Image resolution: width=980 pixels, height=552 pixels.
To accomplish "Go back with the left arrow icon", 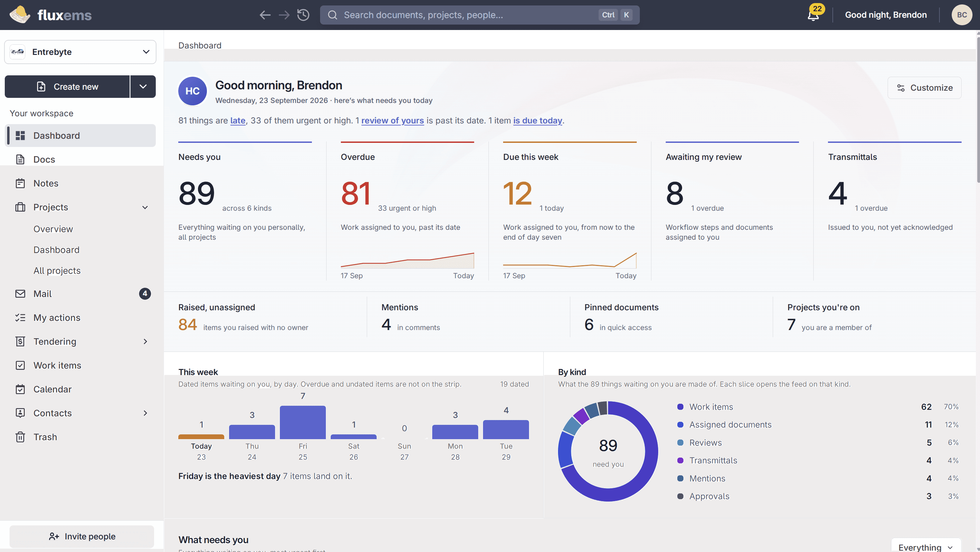I will pos(265,15).
